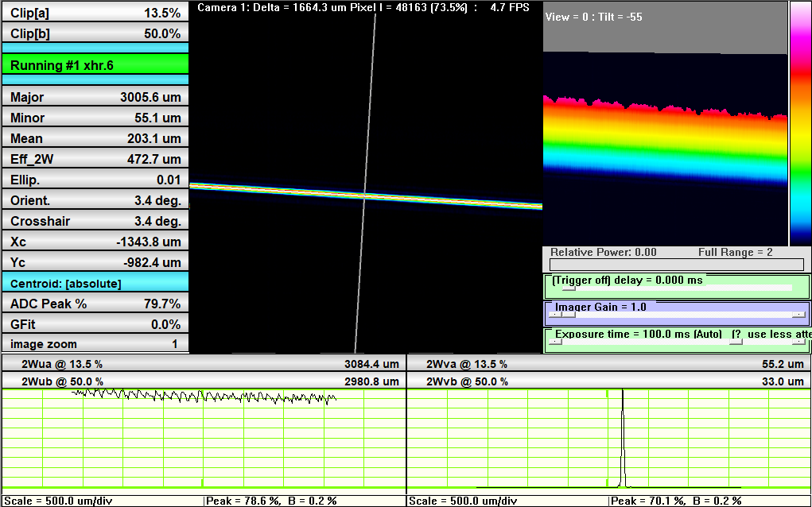Viewport: 812px width, 507px height.
Task: Select the Major beam width readout
Action: click(x=95, y=97)
